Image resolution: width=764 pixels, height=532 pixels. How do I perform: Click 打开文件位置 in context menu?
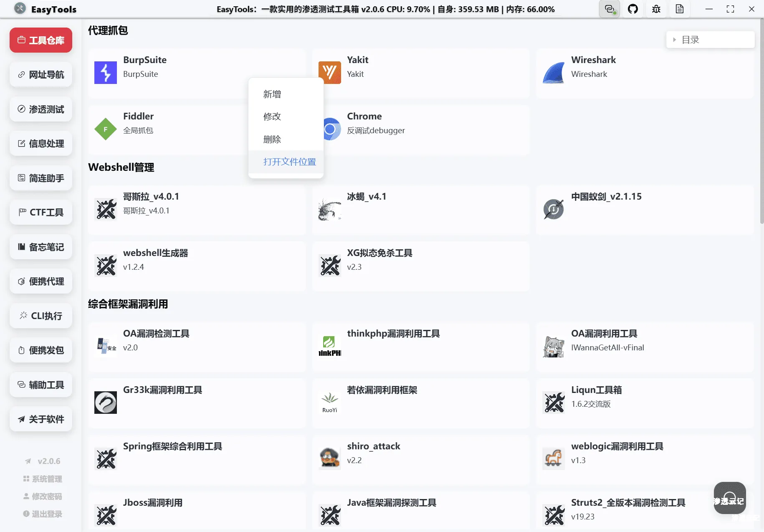[290, 162]
